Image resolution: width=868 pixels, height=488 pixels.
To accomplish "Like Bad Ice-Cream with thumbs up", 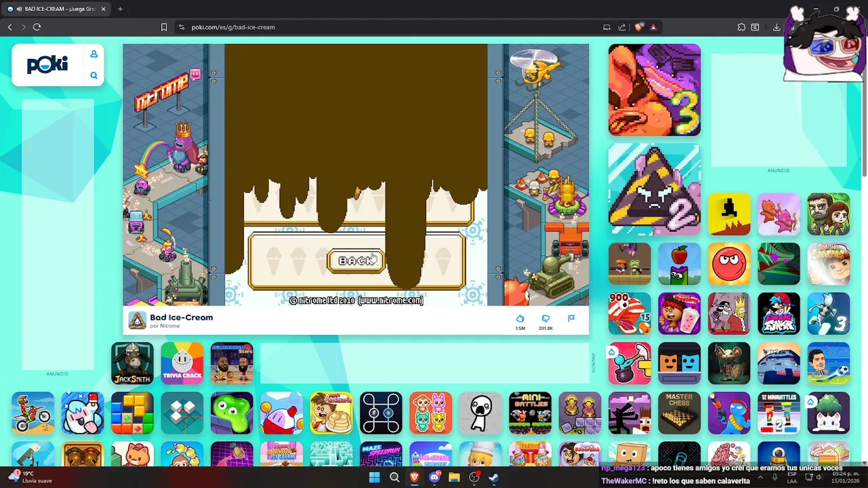I will pyautogui.click(x=520, y=318).
